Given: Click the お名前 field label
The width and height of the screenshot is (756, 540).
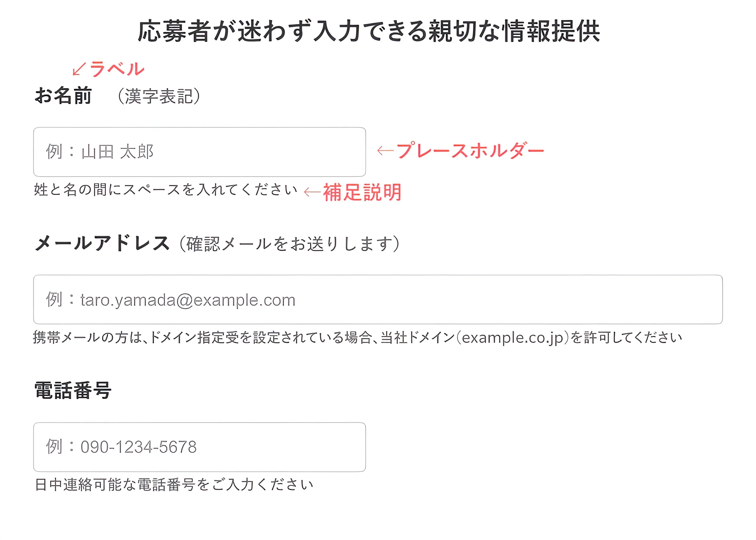Looking at the screenshot, I should point(63,96).
